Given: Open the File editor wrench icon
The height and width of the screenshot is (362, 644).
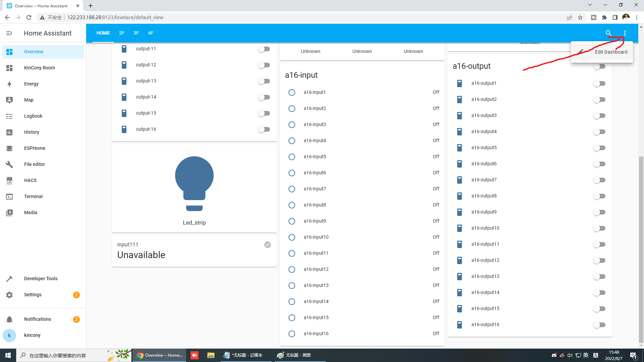Looking at the screenshot, I should click(x=9, y=164).
